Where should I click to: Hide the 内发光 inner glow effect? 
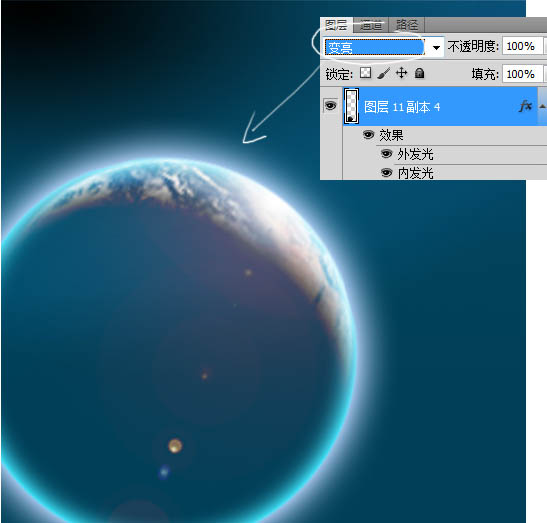point(386,172)
